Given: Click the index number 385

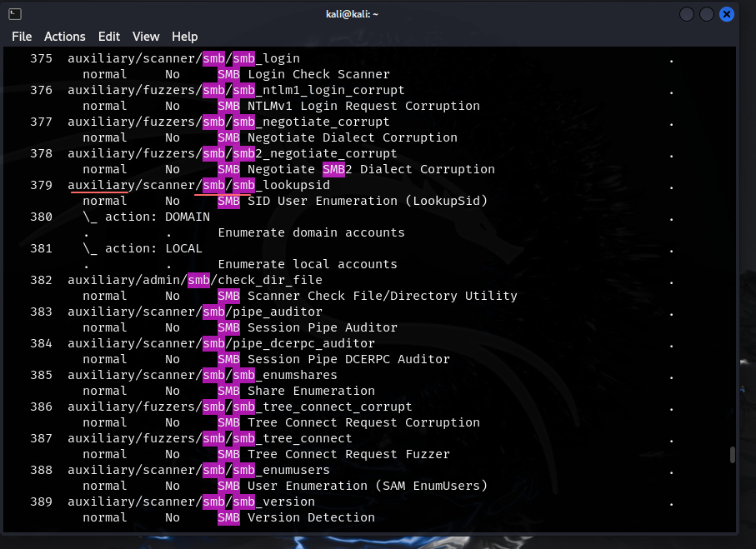Looking at the screenshot, I should (x=42, y=376).
